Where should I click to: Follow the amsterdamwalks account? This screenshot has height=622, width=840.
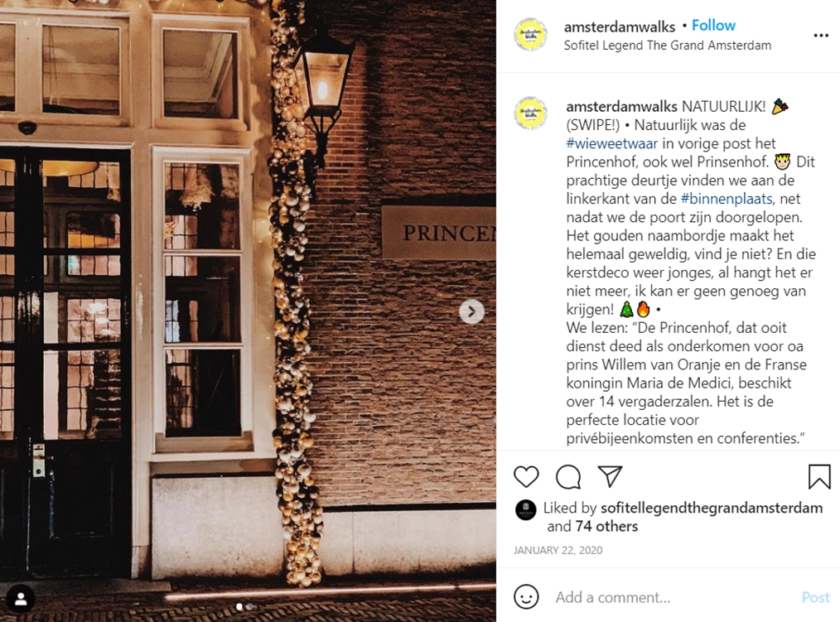713,25
